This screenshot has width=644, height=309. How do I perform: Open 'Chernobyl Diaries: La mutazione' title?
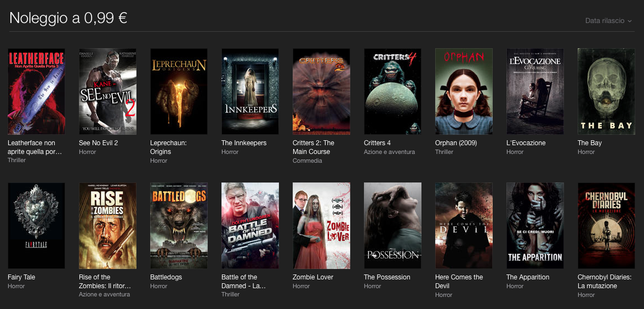(605, 282)
